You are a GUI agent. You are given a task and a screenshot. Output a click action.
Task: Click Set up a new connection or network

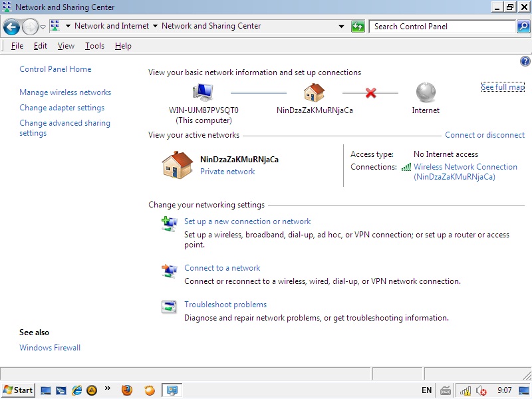[247, 221]
